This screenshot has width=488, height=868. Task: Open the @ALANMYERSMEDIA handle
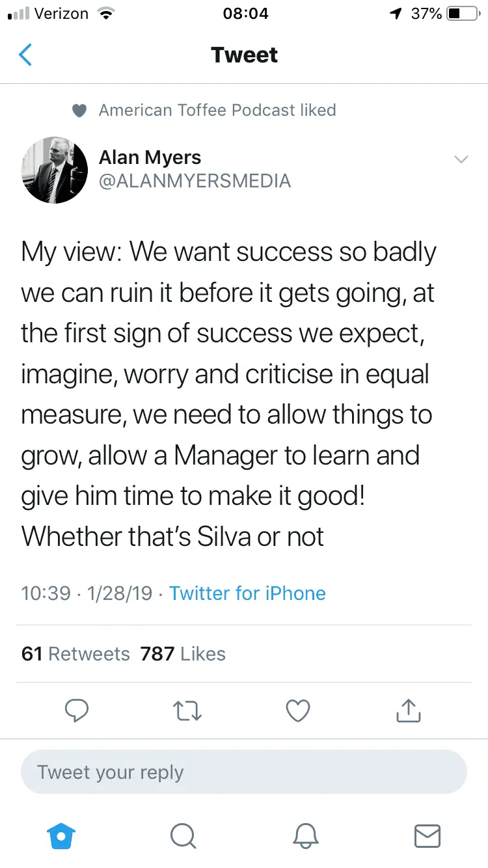(195, 181)
